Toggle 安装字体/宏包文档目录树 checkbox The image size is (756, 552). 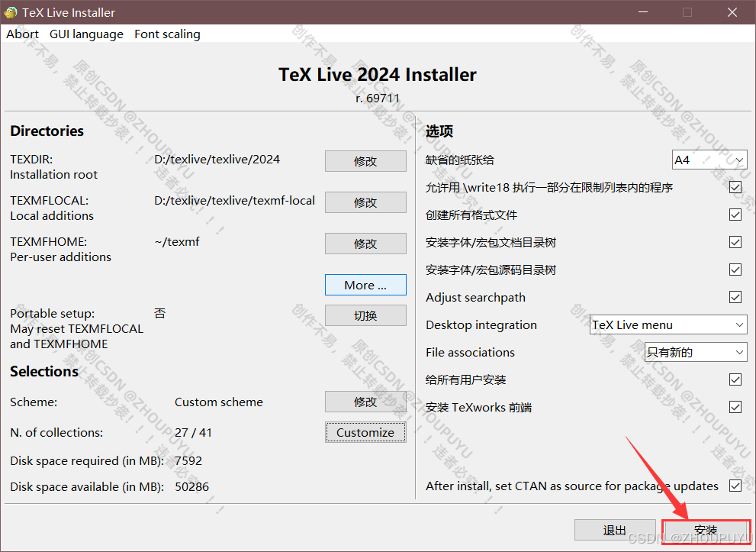point(735,242)
